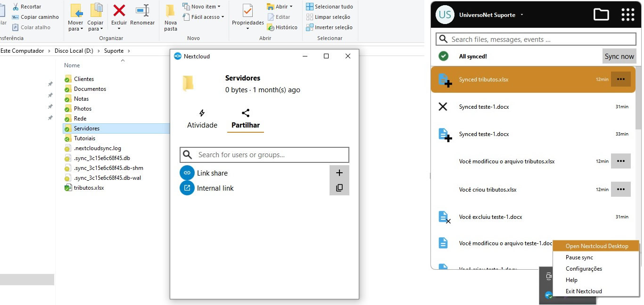Image resolution: width=644 pixels, height=305 pixels.
Task: Switch to the Atividade tab
Action: coord(202,119)
